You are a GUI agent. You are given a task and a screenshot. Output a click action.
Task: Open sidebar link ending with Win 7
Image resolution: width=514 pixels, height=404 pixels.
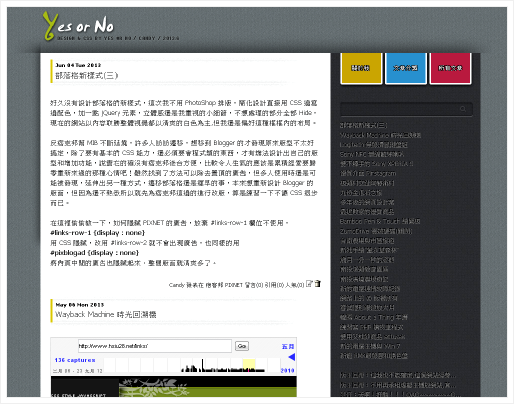[370, 346]
